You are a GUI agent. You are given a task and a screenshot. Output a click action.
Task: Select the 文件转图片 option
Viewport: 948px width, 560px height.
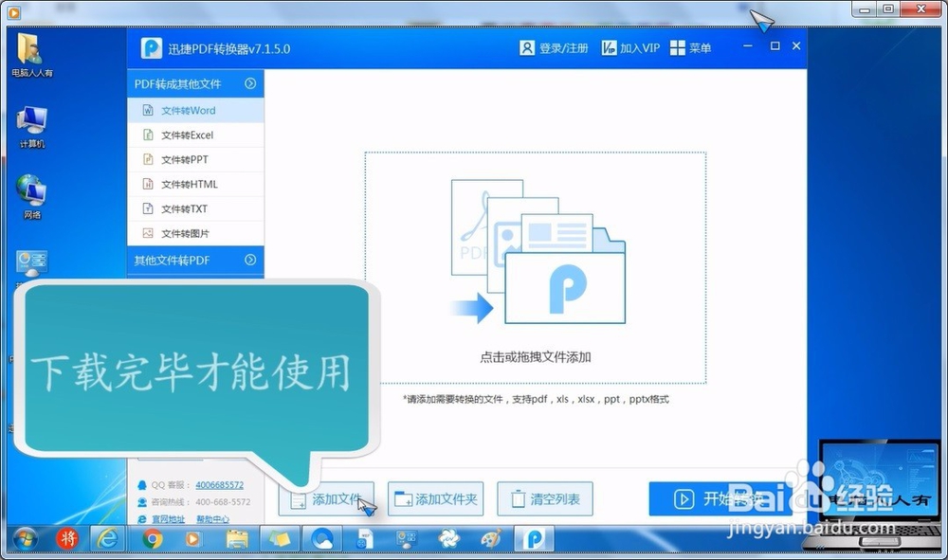[x=195, y=233]
